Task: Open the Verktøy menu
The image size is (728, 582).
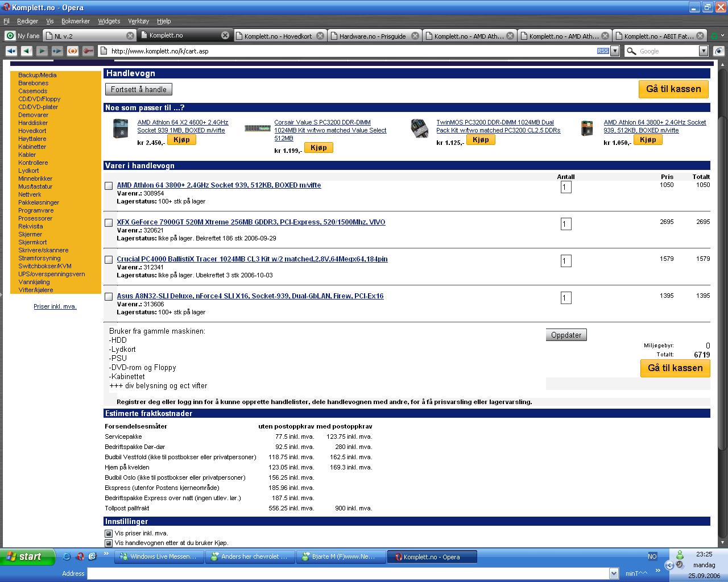Action: pos(138,21)
